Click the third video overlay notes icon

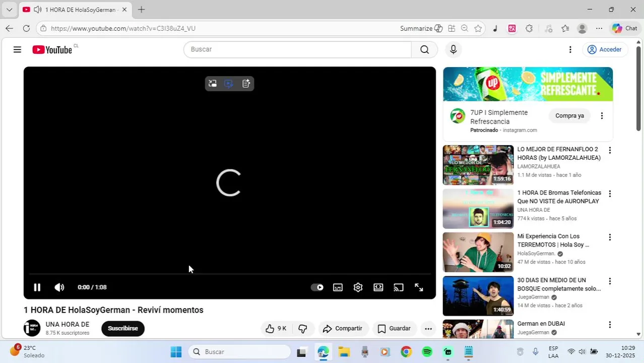pyautogui.click(x=246, y=84)
